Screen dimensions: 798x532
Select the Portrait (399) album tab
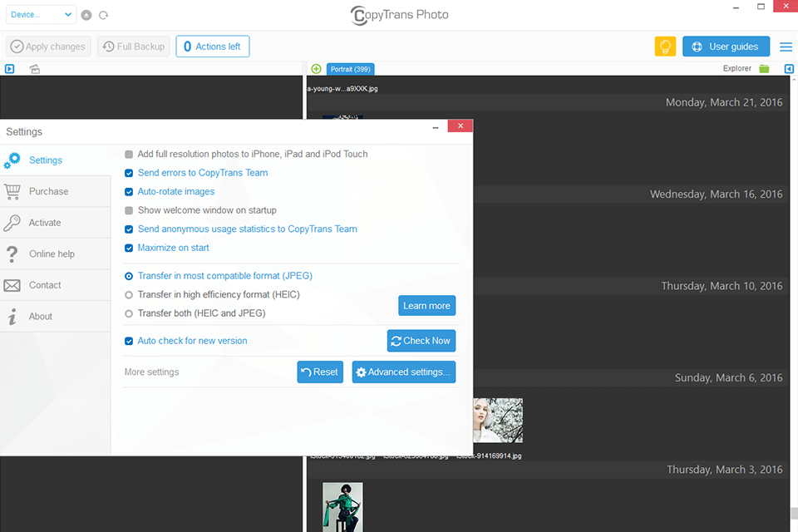click(351, 69)
